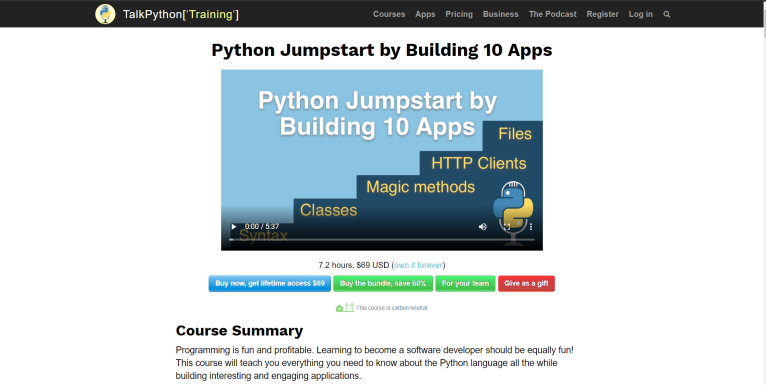
Task: Click the Talk Python logo icon
Action: (x=105, y=14)
